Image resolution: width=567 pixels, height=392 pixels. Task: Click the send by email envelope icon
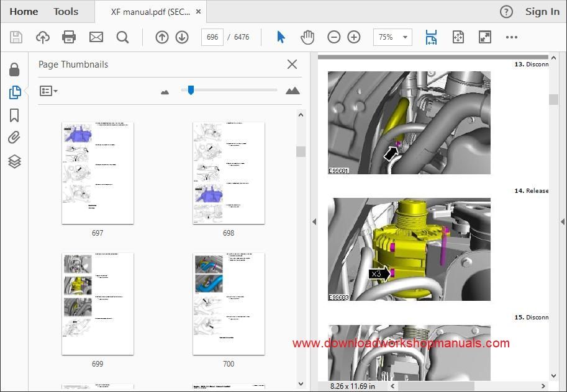click(96, 37)
